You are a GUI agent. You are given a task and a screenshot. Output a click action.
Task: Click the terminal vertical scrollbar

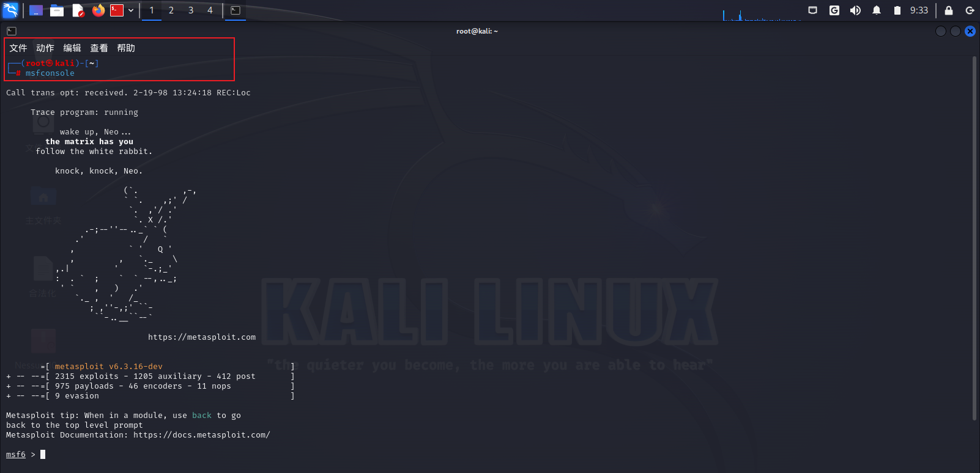(974, 238)
